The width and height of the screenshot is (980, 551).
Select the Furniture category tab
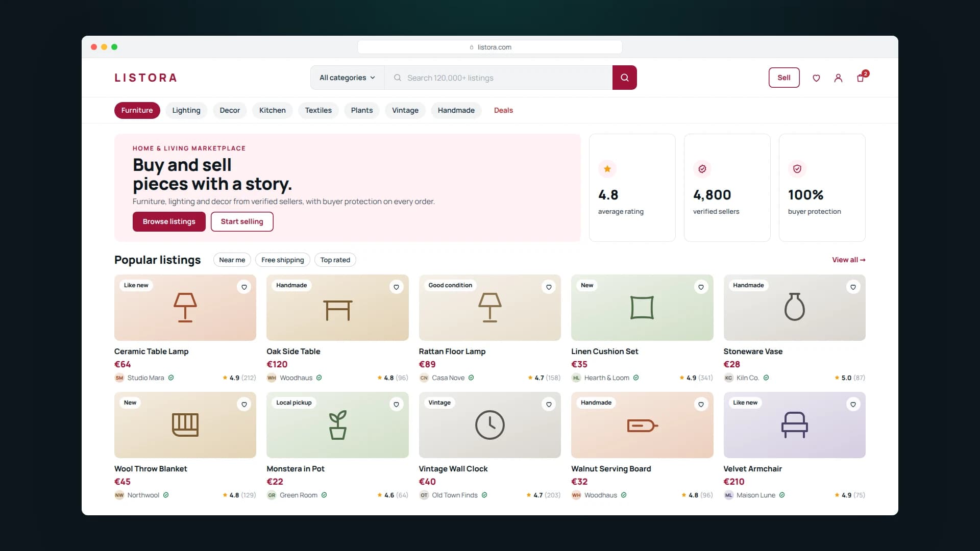tap(137, 110)
